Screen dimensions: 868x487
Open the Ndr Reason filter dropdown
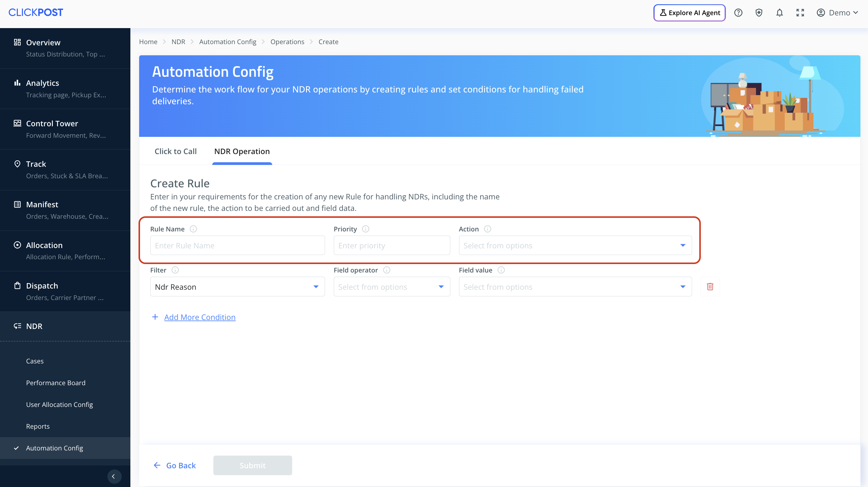pyautogui.click(x=237, y=287)
